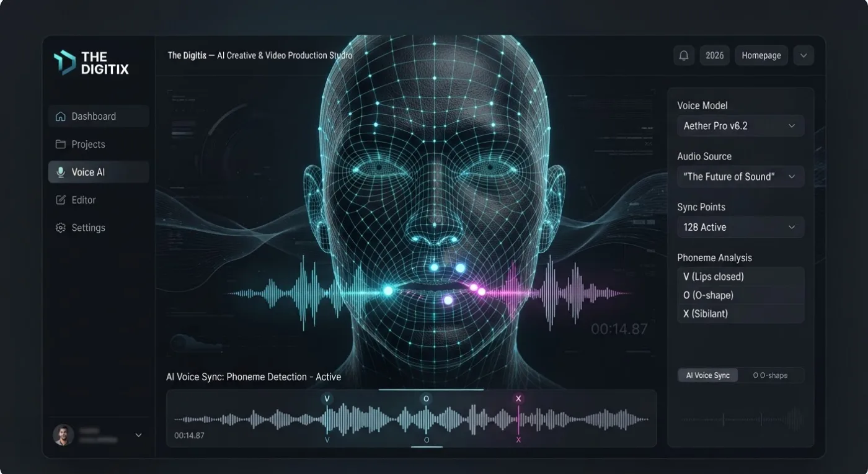Open Settings via the gear icon
The image size is (868, 474).
point(61,228)
